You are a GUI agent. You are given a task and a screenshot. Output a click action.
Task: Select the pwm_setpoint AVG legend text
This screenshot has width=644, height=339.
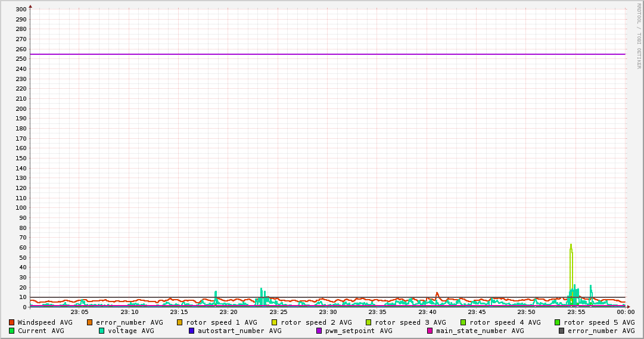click(x=359, y=331)
